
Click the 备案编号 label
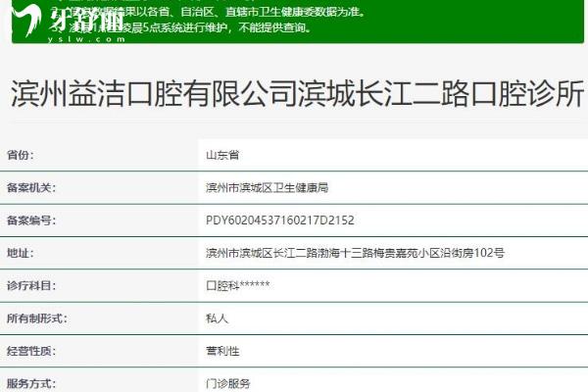point(31,220)
